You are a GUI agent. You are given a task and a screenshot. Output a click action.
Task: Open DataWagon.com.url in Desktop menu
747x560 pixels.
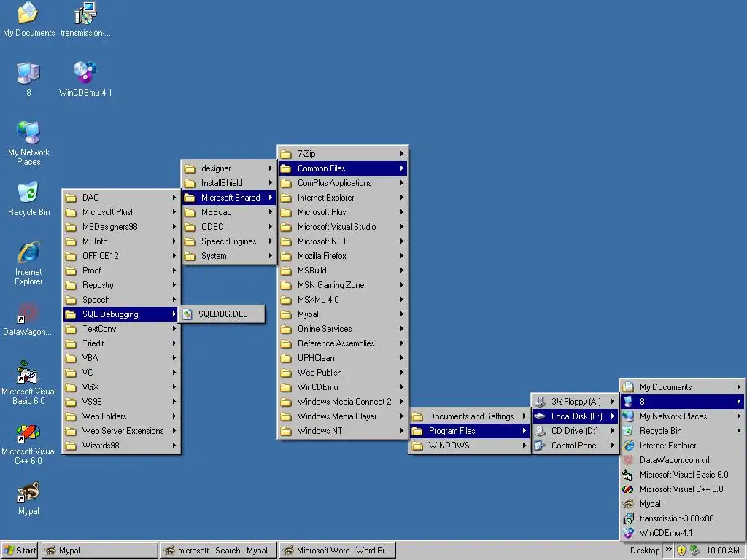coord(682,460)
